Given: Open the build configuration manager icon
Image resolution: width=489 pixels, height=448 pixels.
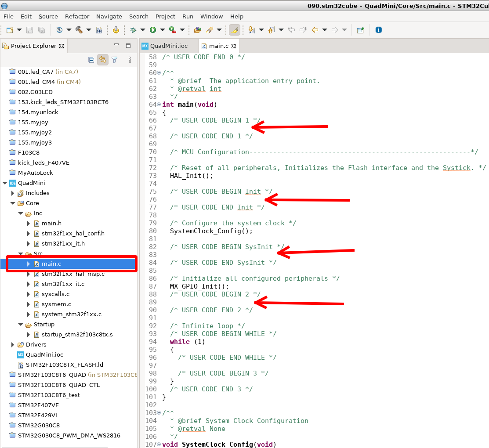Looking at the screenshot, I should (59, 30).
